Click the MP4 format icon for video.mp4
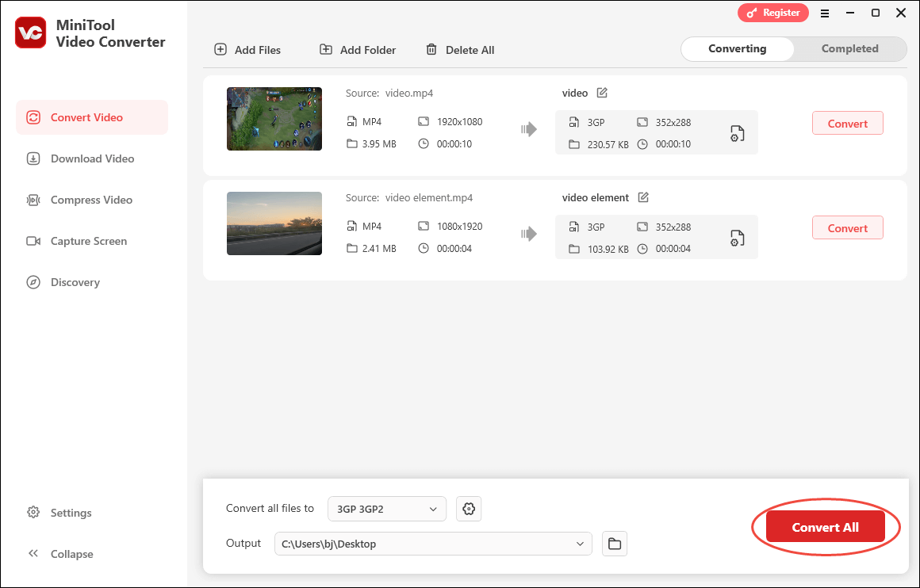 [351, 121]
